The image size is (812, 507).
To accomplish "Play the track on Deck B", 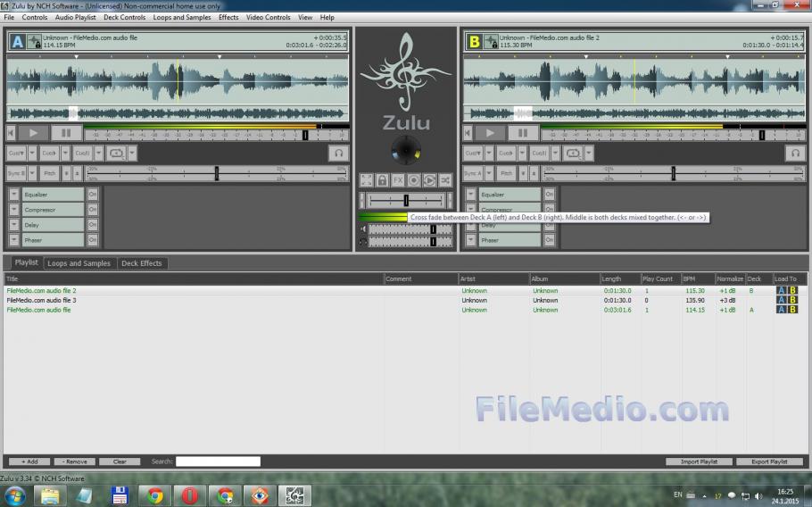I will [490, 133].
